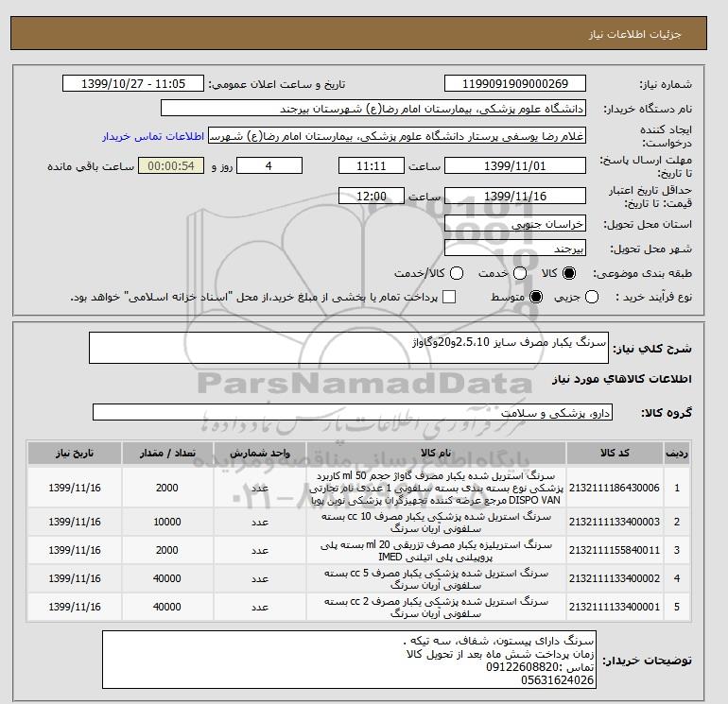Click the general need description text box
The width and height of the screenshot is (728, 704).
click(349, 348)
